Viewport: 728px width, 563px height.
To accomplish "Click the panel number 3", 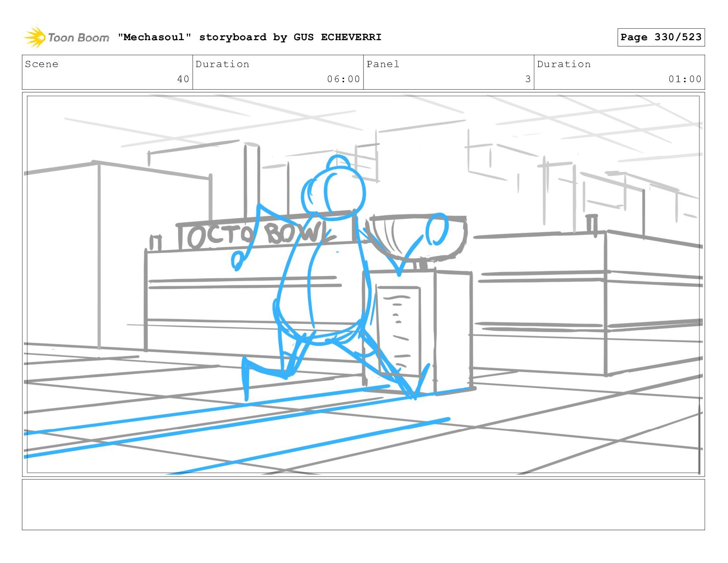I will tap(528, 79).
